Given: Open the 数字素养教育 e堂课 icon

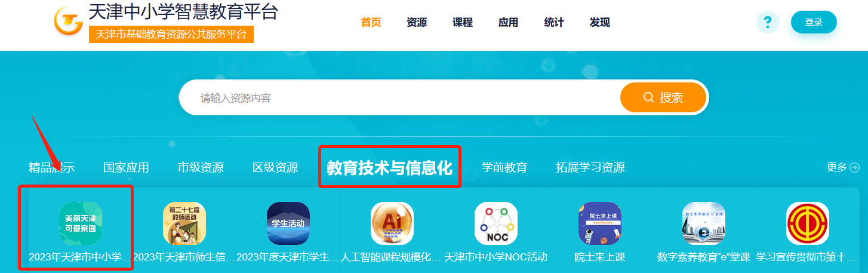Looking at the screenshot, I should click(x=704, y=223).
